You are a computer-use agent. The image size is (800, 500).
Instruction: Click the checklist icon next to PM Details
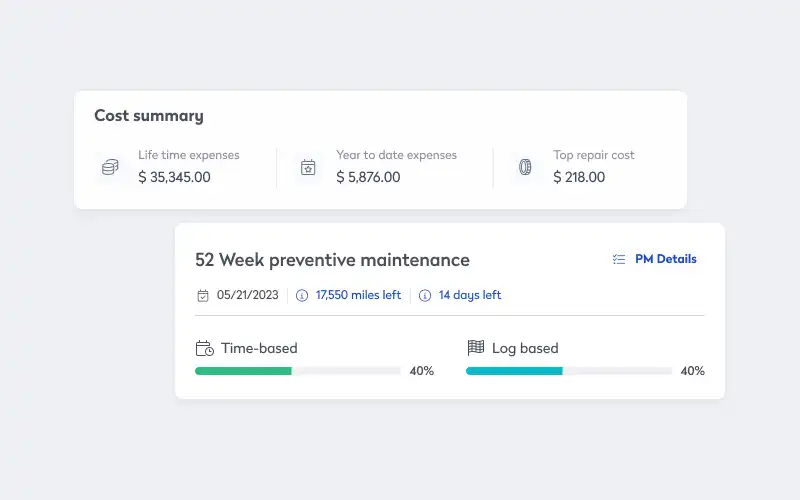tap(619, 259)
